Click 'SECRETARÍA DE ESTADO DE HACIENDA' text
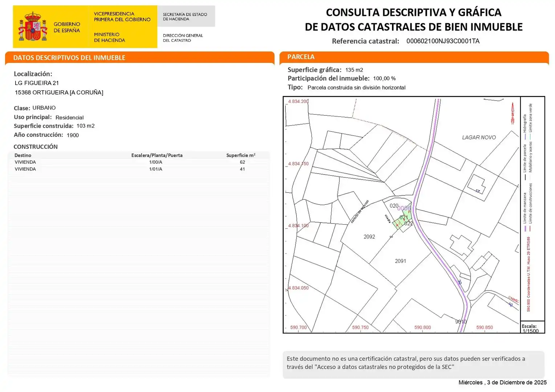 pyautogui.click(x=185, y=17)
